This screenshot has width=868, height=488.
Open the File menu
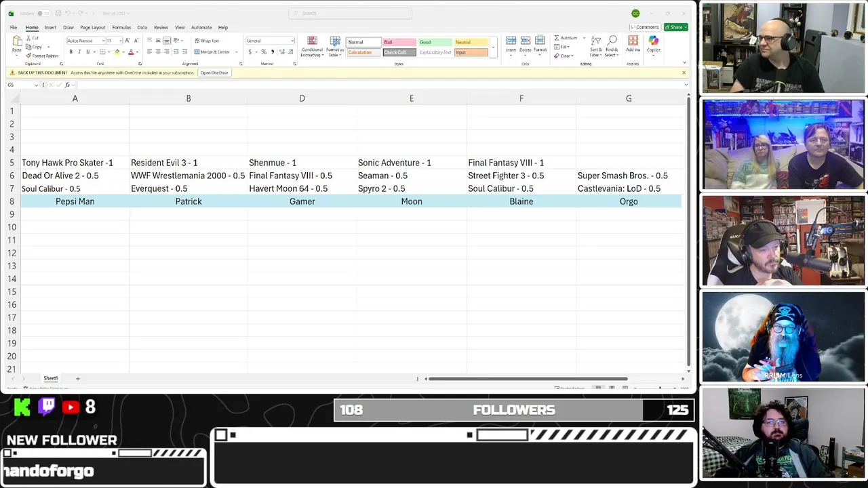[x=13, y=27]
